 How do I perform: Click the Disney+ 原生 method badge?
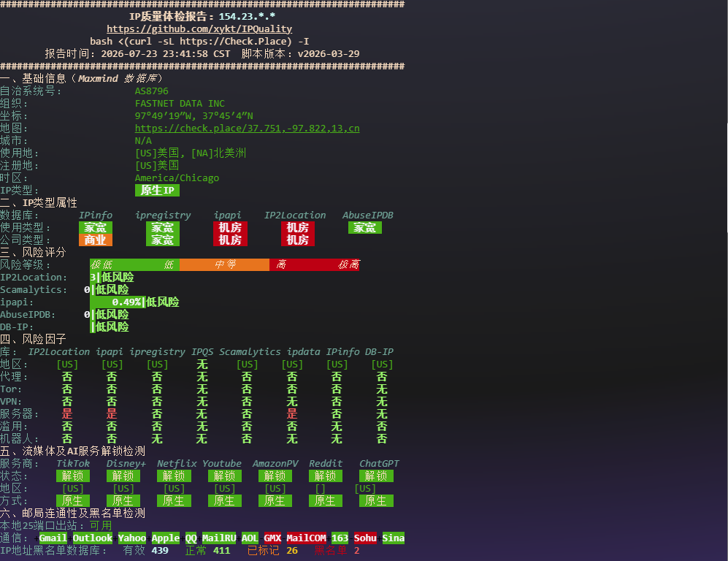tap(123, 501)
